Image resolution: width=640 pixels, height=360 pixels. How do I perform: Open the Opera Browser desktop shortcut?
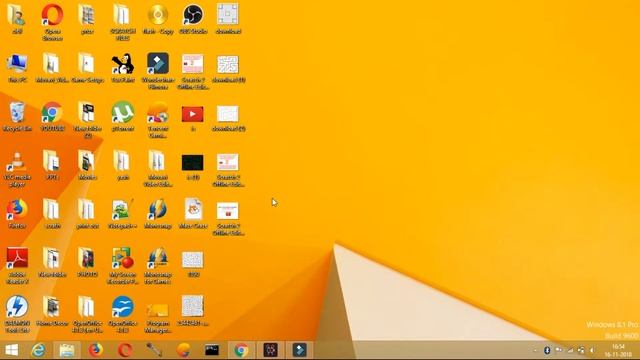(52, 16)
